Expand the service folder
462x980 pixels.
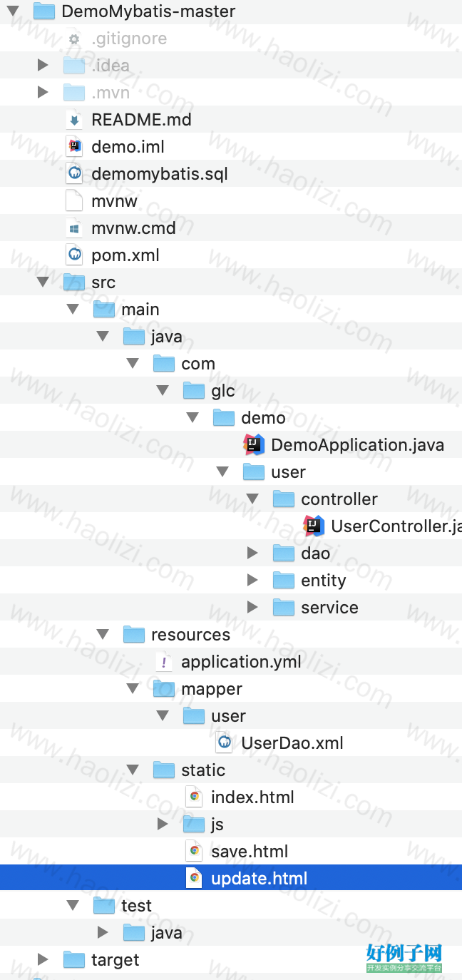[x=252, y=608]
